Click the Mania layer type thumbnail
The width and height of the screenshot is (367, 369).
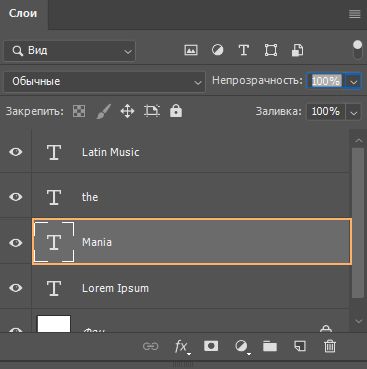pyautogui.click(x=54, y=242)
